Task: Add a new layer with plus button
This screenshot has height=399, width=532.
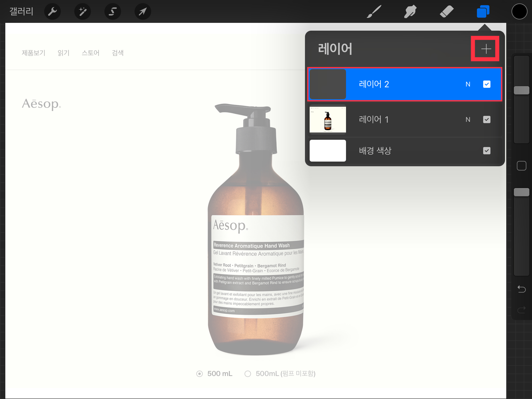Action: [486, 49]
